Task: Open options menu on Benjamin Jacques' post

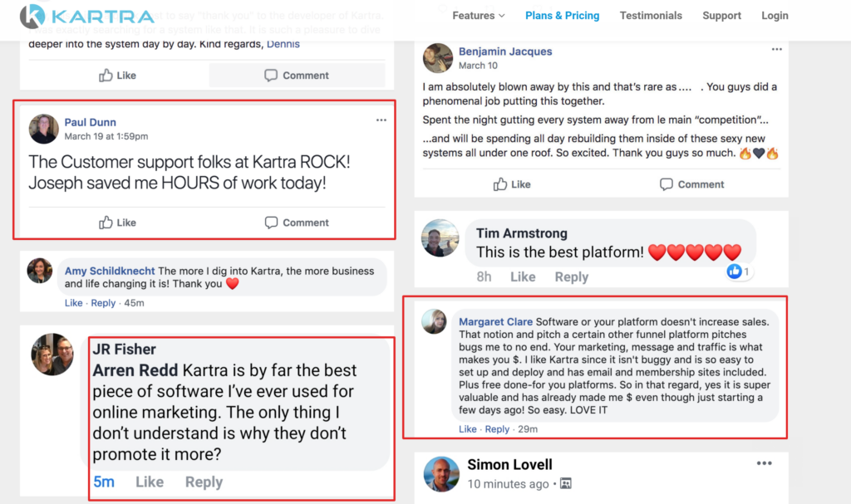Action: pyautogui.click(x=776, y=50)
